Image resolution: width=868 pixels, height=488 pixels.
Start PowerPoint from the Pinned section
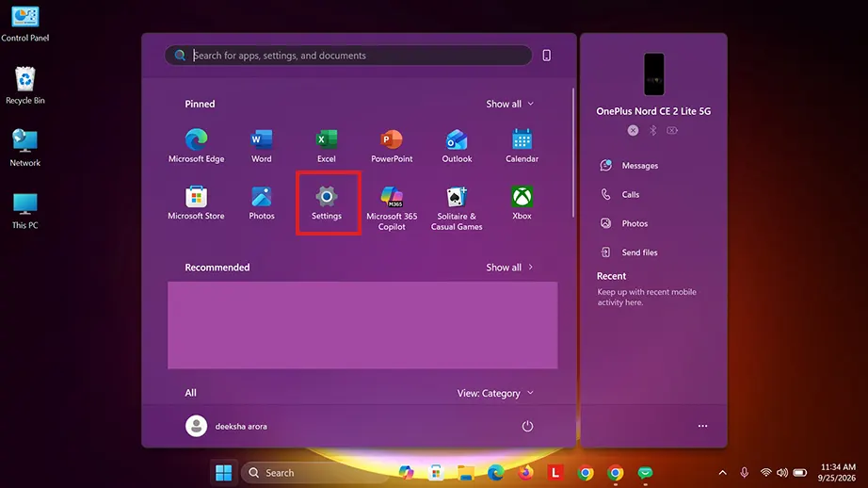(x=392, y=146)
